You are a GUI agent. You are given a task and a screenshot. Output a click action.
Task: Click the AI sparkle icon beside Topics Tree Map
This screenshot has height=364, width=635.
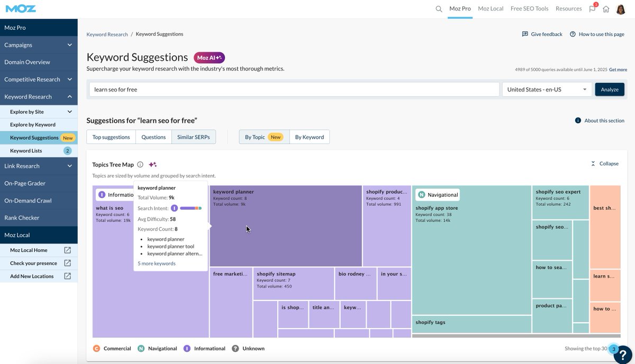[152, 165]
